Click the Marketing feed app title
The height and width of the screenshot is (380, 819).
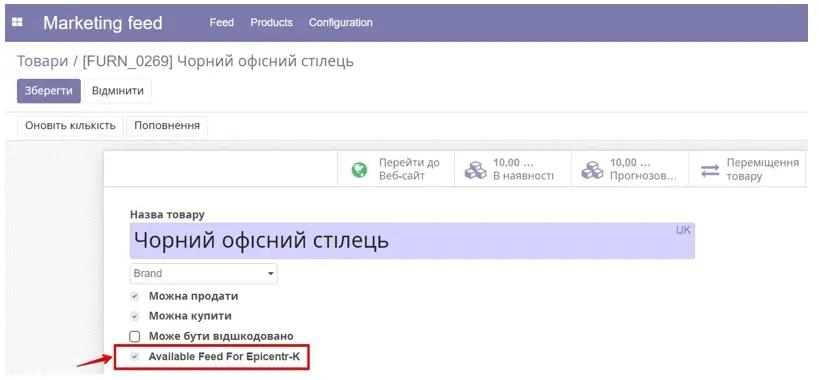tap(103, 23)
